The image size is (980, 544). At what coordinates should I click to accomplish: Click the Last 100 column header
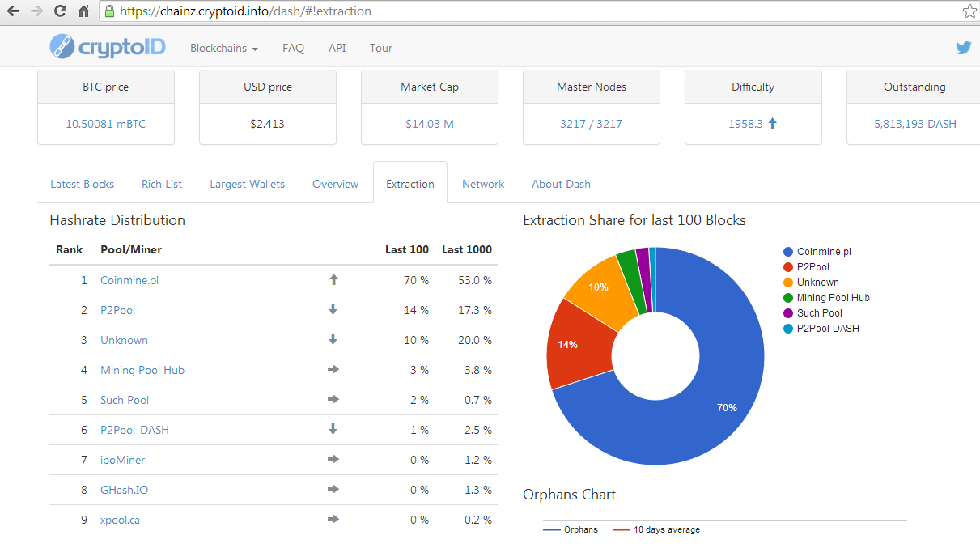pos(407,249)
